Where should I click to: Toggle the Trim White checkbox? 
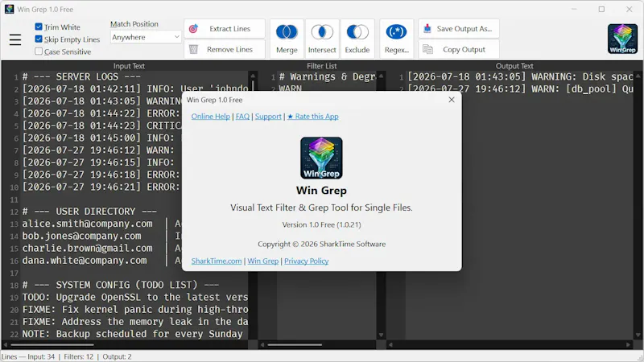coord(39,27)
